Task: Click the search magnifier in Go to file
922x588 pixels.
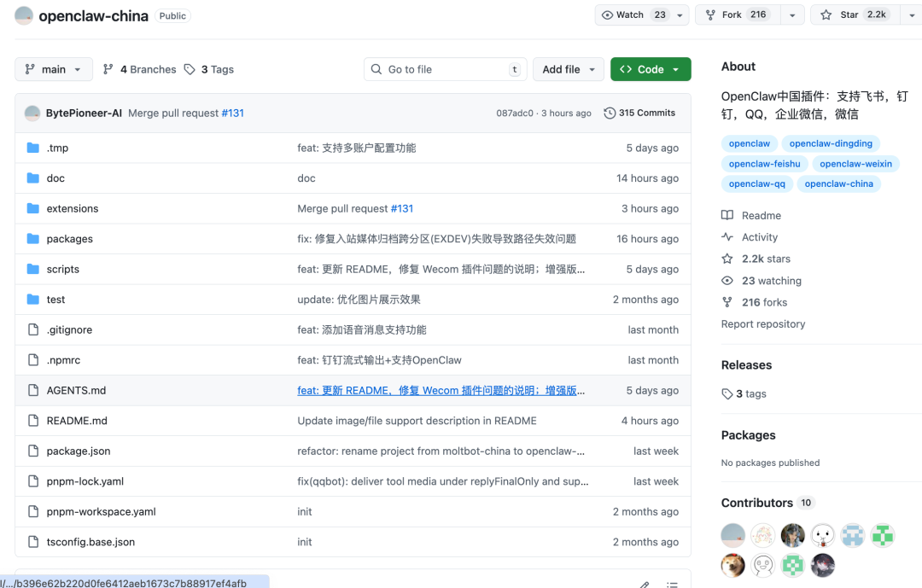Action: click(376, 69)
